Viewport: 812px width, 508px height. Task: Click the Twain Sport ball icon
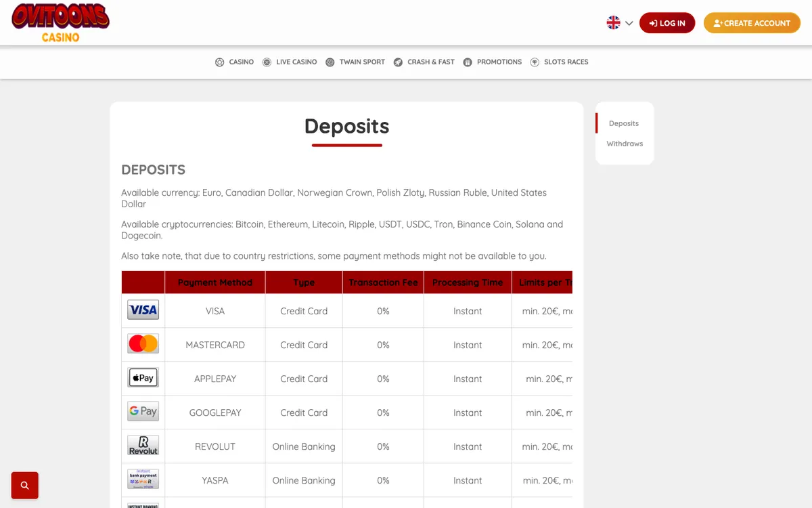[330, 62]
